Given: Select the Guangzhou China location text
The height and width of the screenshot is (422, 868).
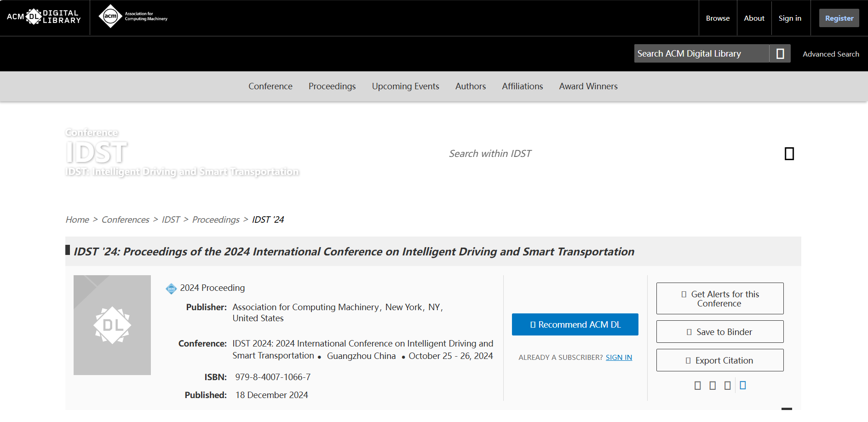Looking at the screenshot, I should [361, 356].
